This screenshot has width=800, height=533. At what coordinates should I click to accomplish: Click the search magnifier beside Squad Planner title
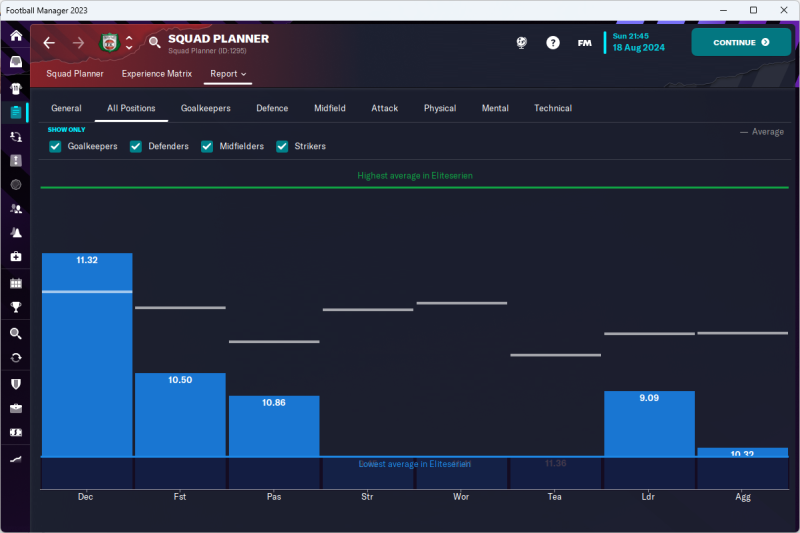(x=154, y=42)
